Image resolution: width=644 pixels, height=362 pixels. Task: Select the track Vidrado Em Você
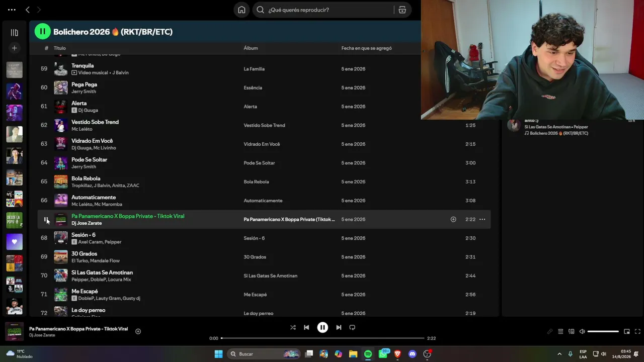point(92,141)
